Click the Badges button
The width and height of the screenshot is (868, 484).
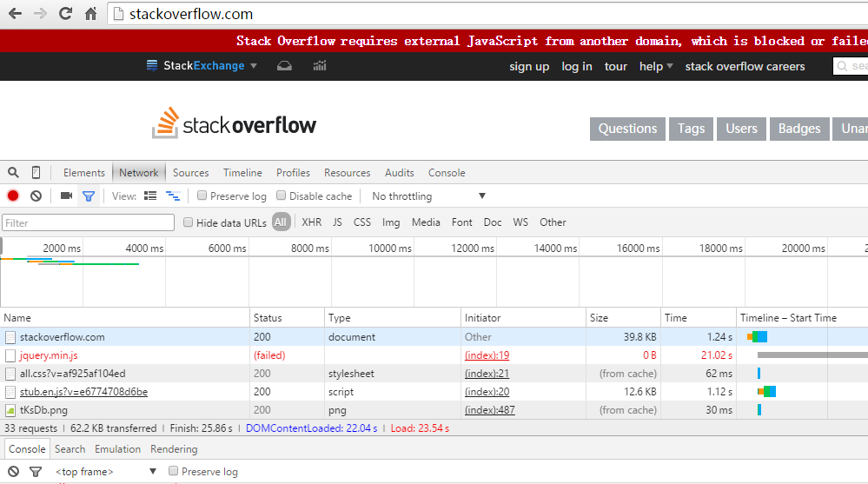pyautogui.click(x=799, y=129)
